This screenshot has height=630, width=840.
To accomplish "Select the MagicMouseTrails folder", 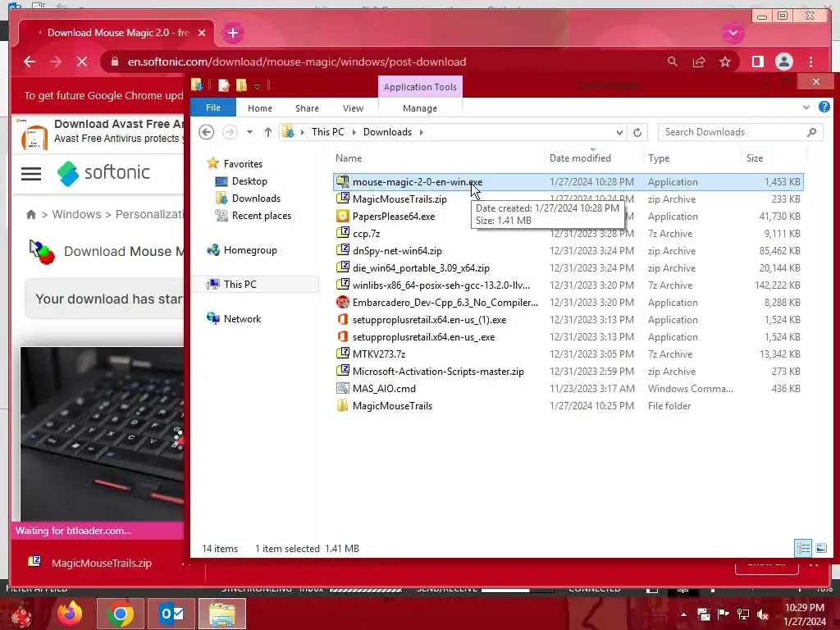I will (392, 406).
